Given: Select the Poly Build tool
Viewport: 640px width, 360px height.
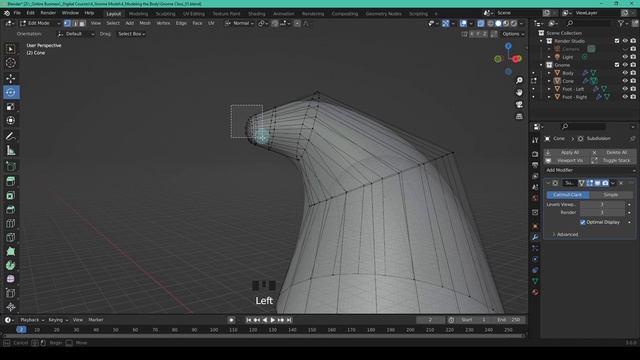Looking at the screenshot, I should click(x=11, y=251).
